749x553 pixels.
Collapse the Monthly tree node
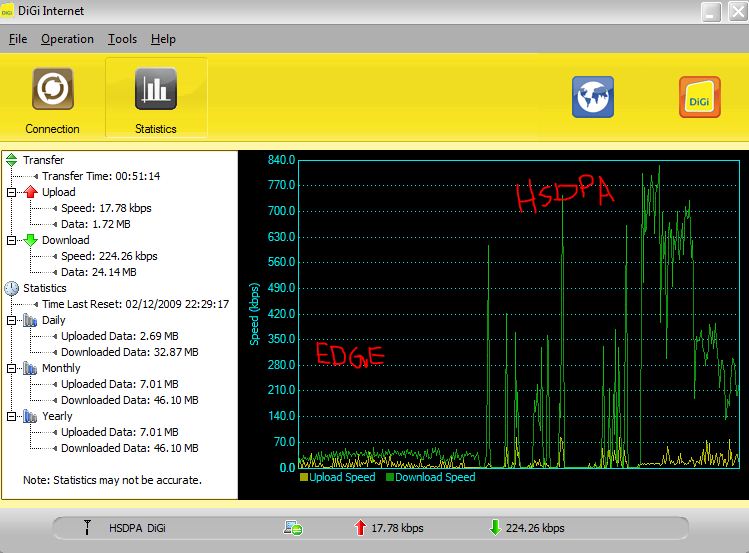click(x=11, y=368)
